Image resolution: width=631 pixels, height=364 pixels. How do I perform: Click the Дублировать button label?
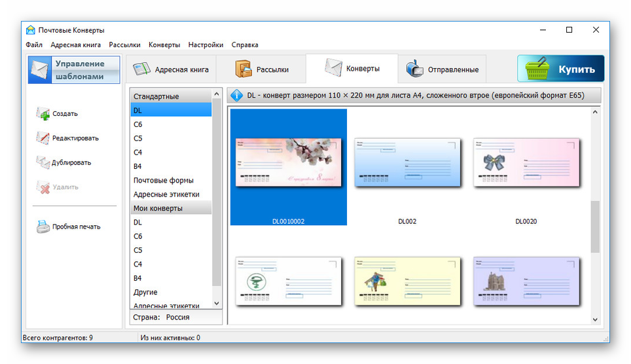71,162
